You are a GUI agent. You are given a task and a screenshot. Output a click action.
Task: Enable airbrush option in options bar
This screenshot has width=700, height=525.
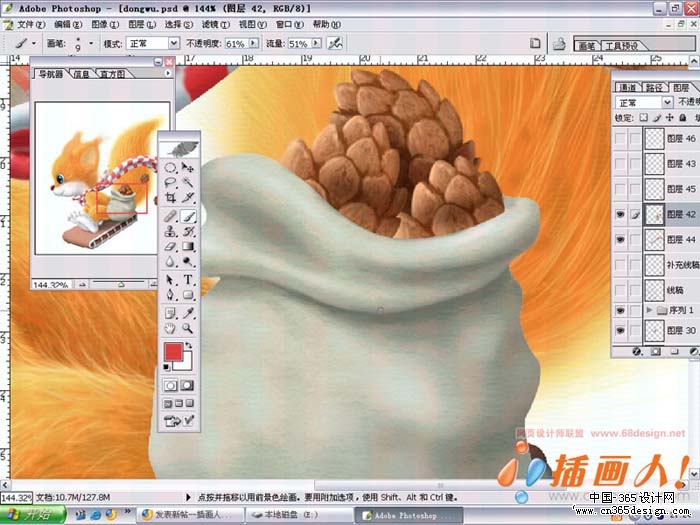click(x=335, y=43)
